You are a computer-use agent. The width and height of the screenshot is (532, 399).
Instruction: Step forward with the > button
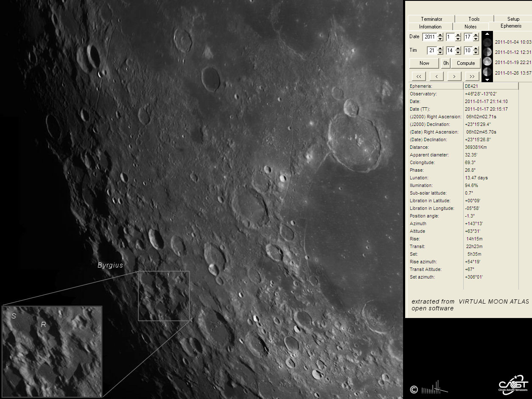click(x=454, y=76)
